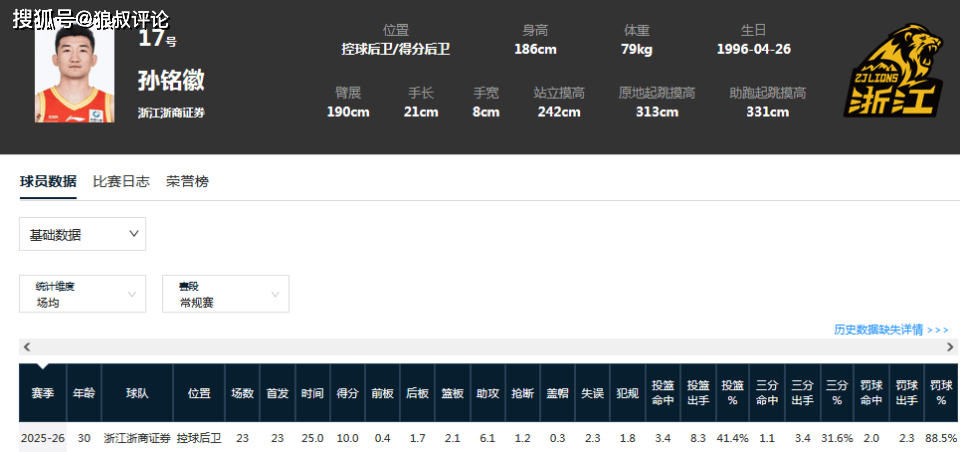Click the left scroll arrow above table

(x=26, y=347)
